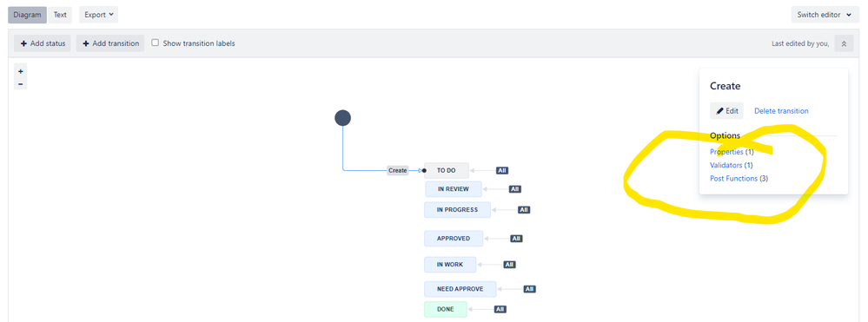Zoom in with the plus icon
This screenshot has height=322, width=868.
[21, 71]
